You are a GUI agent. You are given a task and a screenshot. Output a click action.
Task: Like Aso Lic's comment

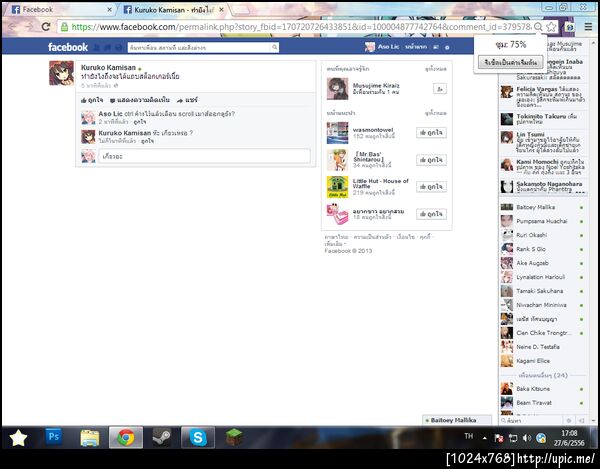(x=140, y=122)
